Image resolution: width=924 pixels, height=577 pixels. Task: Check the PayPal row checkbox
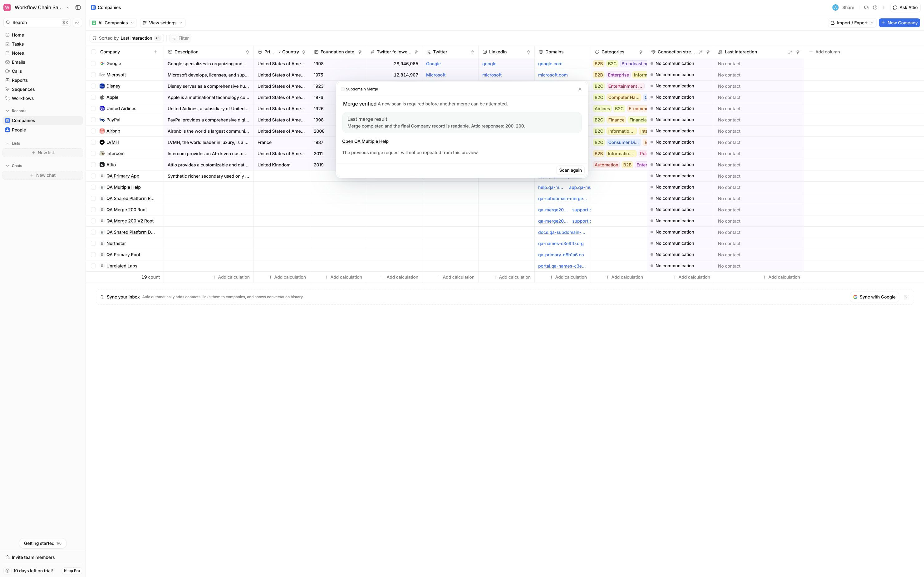coord(93,120)
